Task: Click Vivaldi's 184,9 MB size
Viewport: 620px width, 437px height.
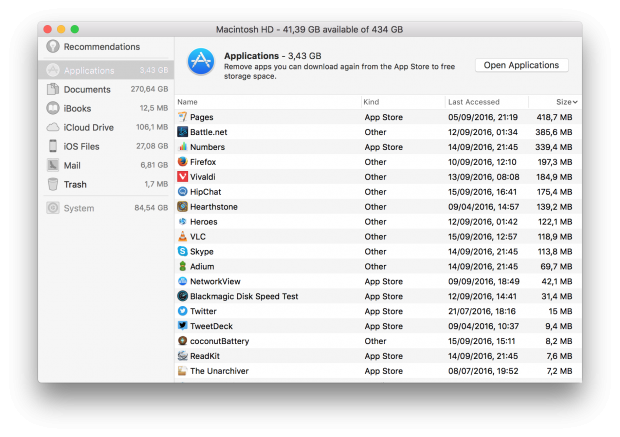Action: (x=554, y=177)
